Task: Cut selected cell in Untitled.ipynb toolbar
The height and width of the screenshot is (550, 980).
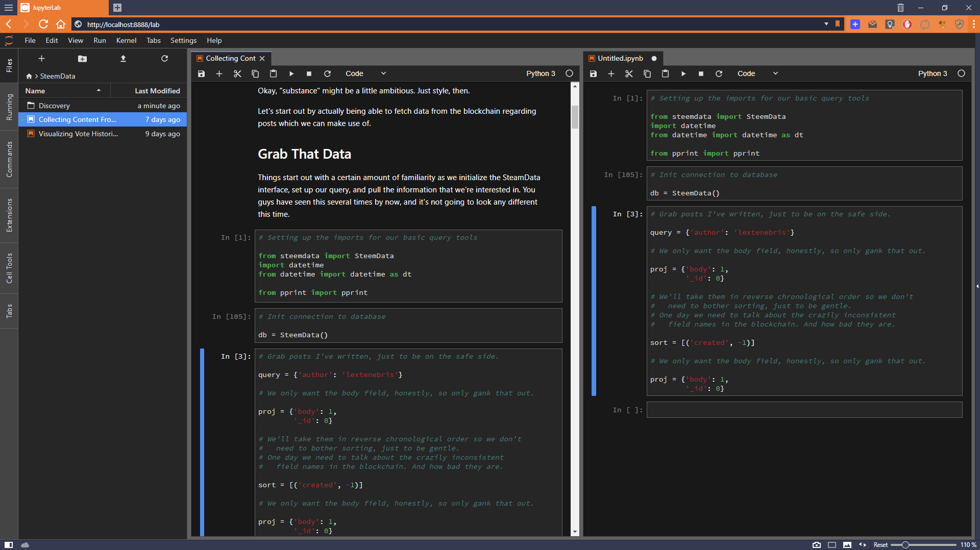Action: coord(629,73)
